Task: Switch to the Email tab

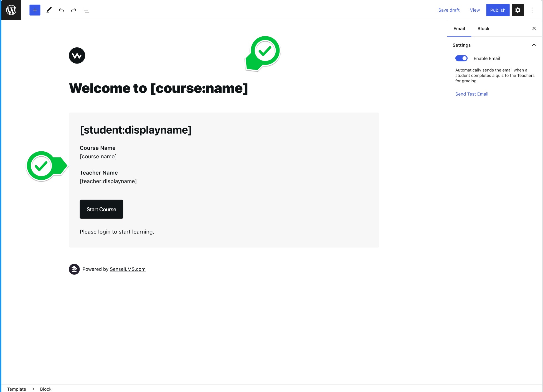Action: (459, 28)
